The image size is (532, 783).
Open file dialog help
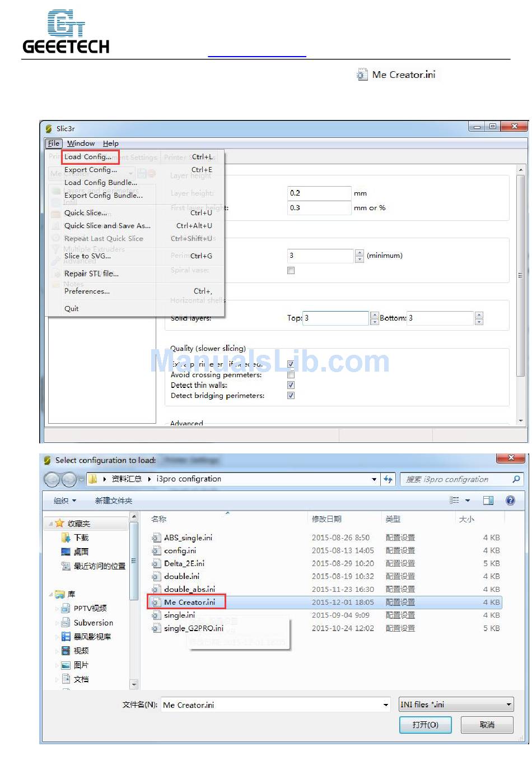tap(510, 501)
